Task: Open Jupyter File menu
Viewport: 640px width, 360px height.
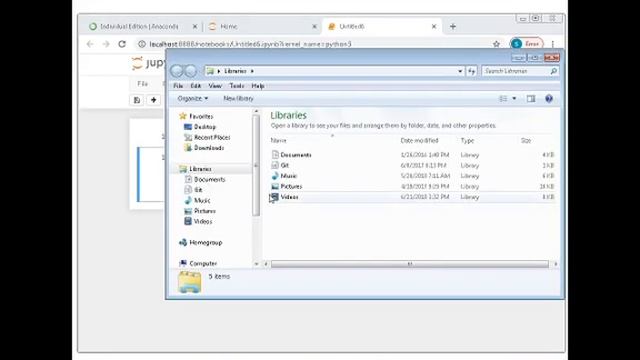Action: (142, 84)
